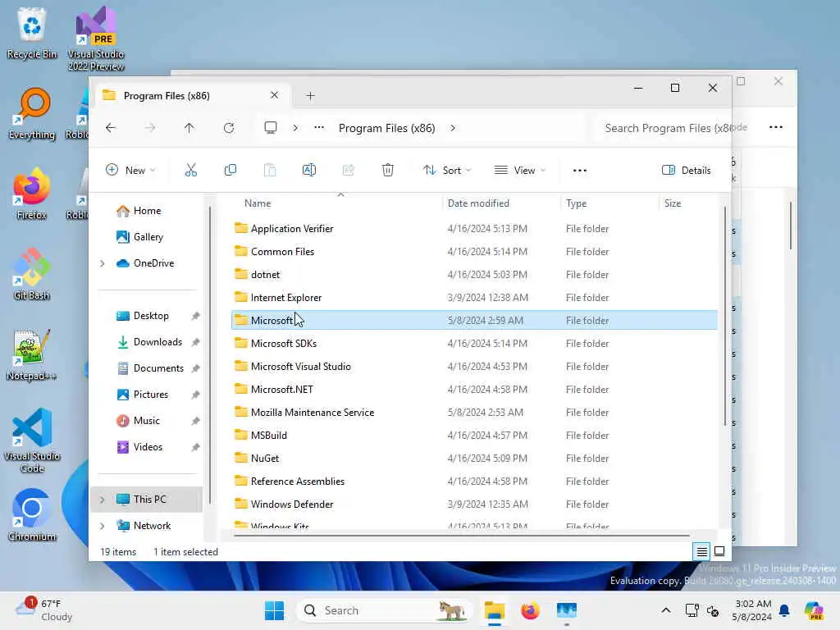Go up one folder level arrow

[x=189, y=128]
